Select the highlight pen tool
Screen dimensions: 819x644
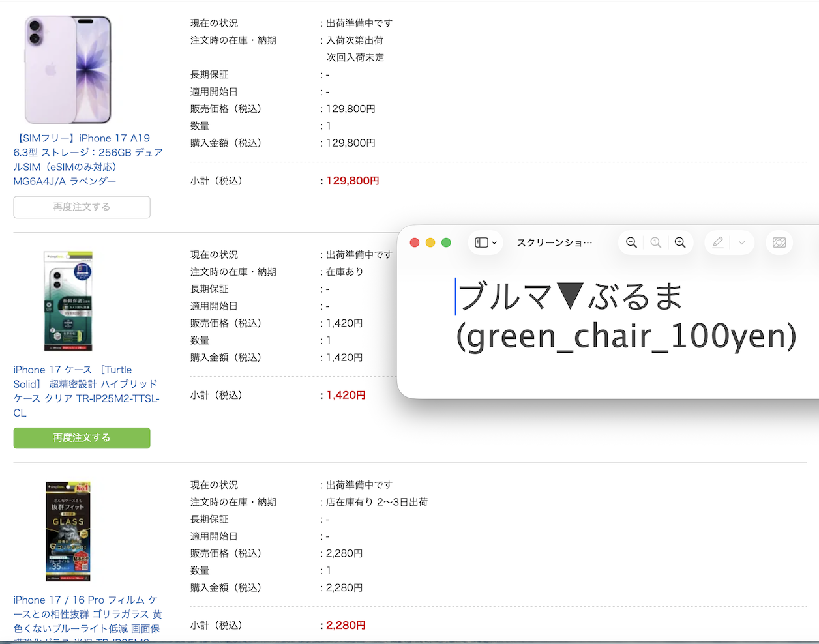click(718, 242)
